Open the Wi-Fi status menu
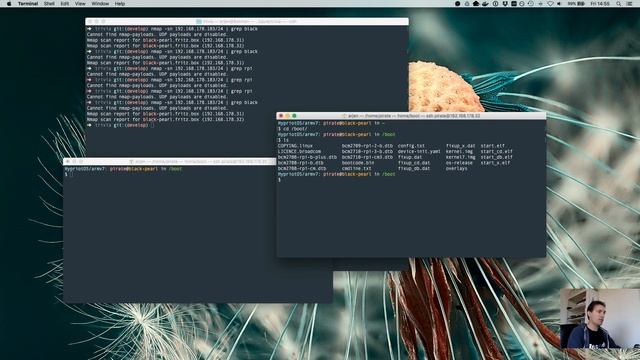Image resolution: width=640 pixels, height=360 pixels. pos(551,4)
